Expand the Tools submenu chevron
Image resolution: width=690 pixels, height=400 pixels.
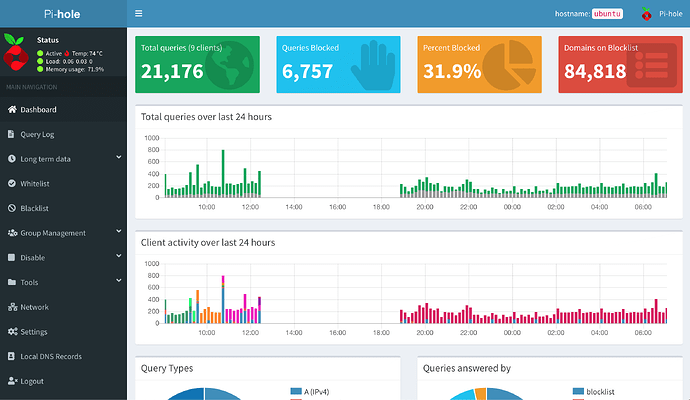[118, 280]
